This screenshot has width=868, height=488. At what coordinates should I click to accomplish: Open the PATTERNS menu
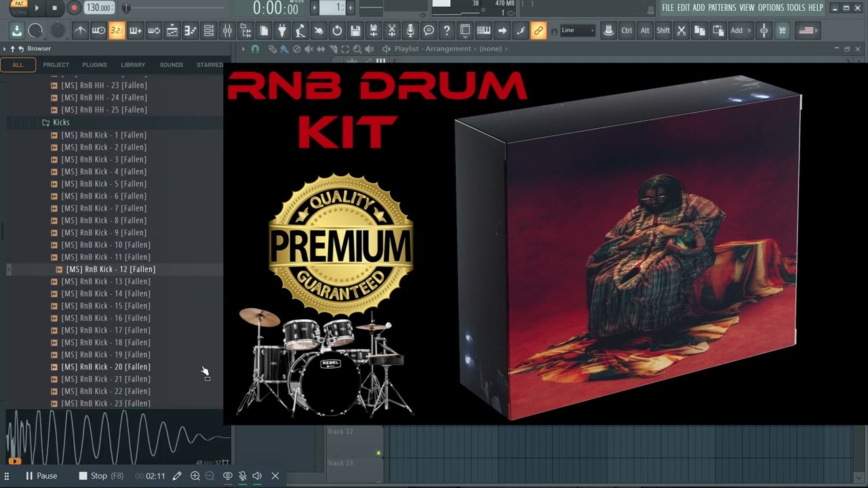coord(722,7)
